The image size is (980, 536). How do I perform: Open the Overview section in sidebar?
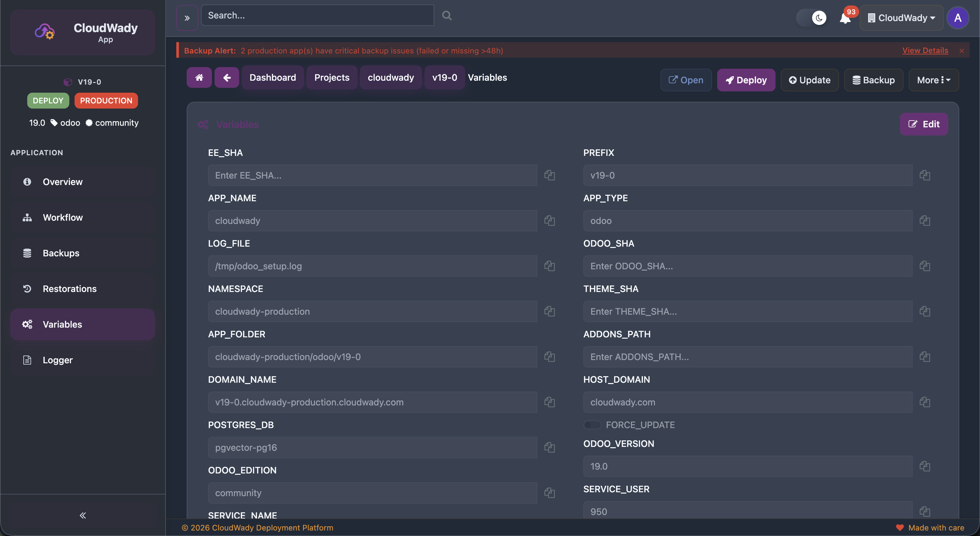pos(63,181)
